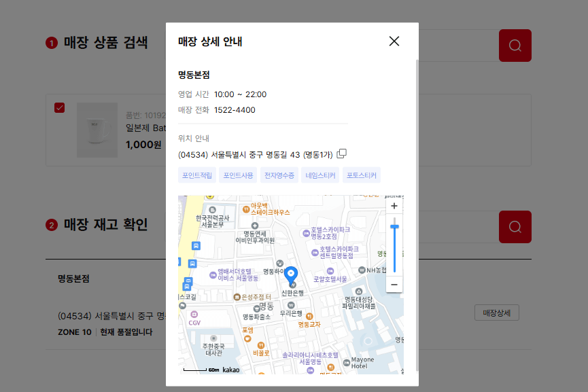
Task: Copy the store address using the copy icon
Action: pos(341,154)
